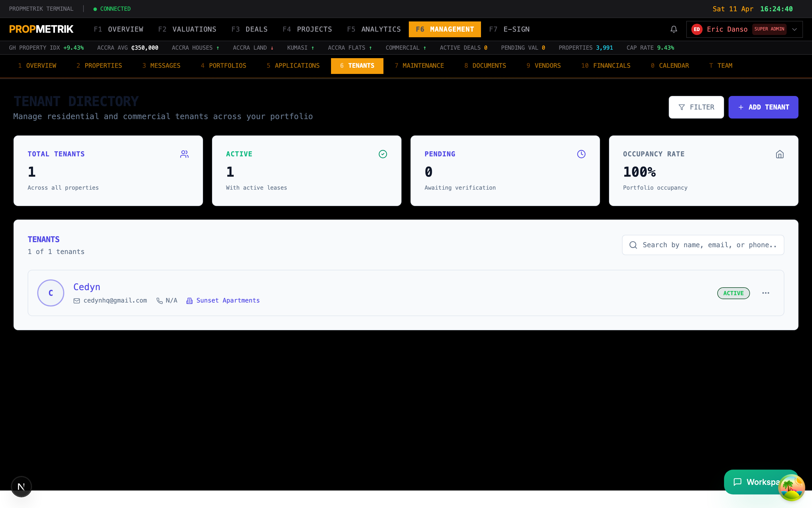Click the Add Tenant button
This screenshot has height=508, width=812.
[x=763, y=107]
